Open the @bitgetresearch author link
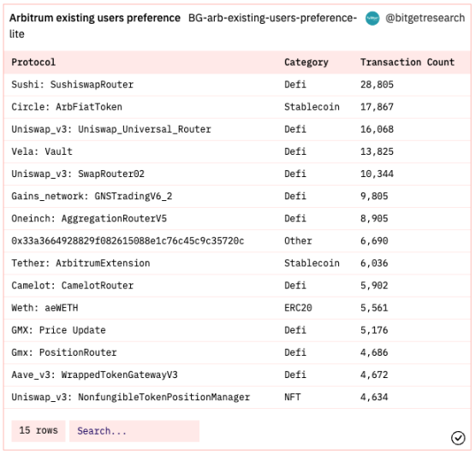 click(x=425, y=18)
